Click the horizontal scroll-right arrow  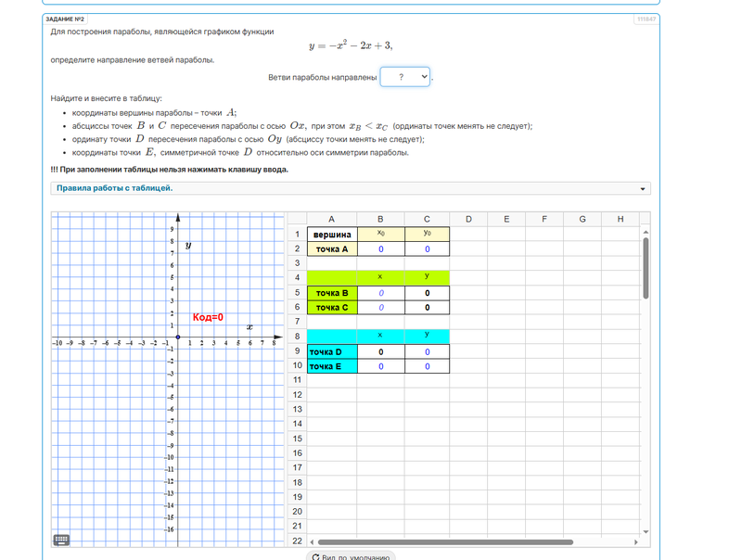pos(636,541)
